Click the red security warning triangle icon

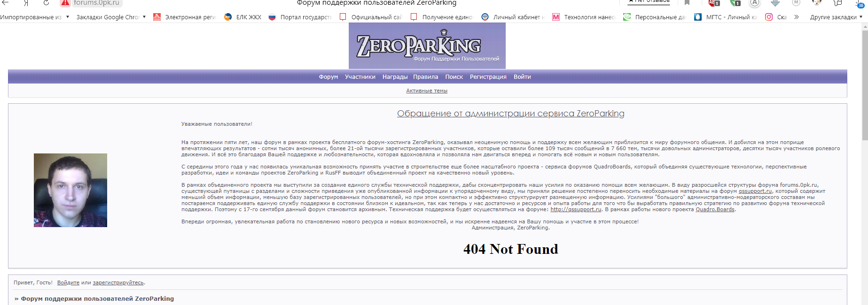click(x=65, y=2)
